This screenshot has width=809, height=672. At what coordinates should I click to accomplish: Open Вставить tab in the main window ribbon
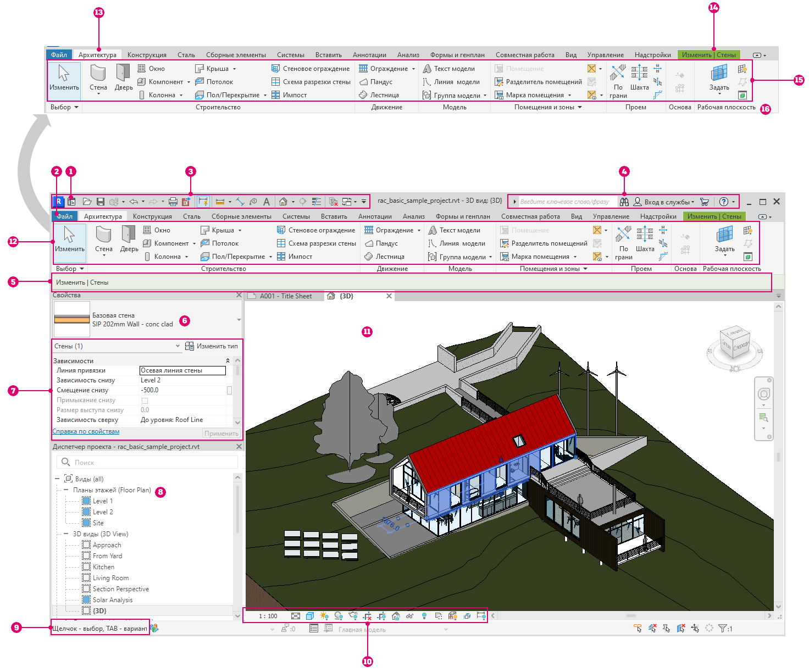pos(334,216)
